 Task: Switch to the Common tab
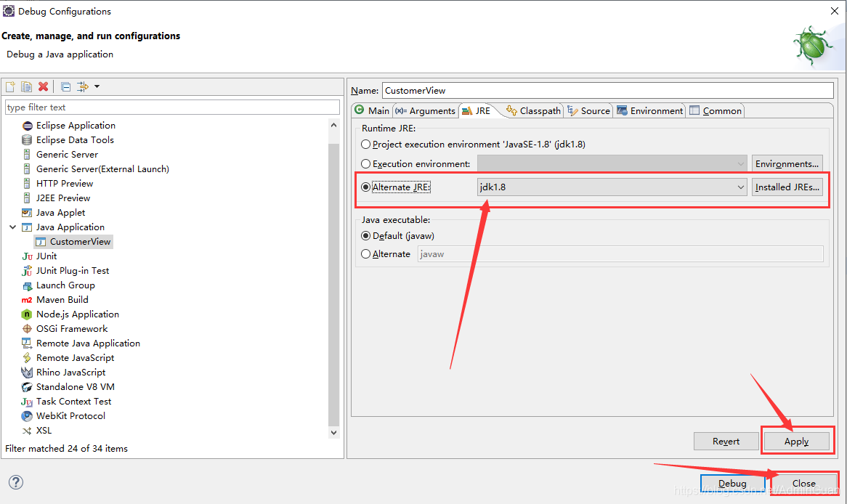pyautogui.click(x=716, y=110)
